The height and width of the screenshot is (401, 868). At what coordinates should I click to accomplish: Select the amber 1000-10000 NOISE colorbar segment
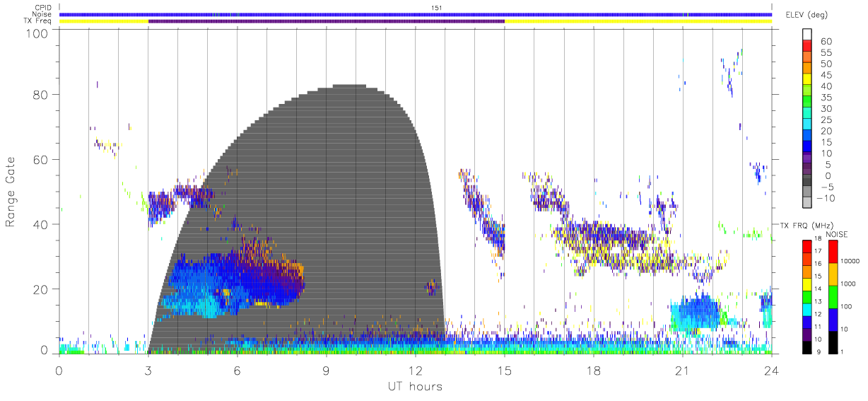(832, 274)
